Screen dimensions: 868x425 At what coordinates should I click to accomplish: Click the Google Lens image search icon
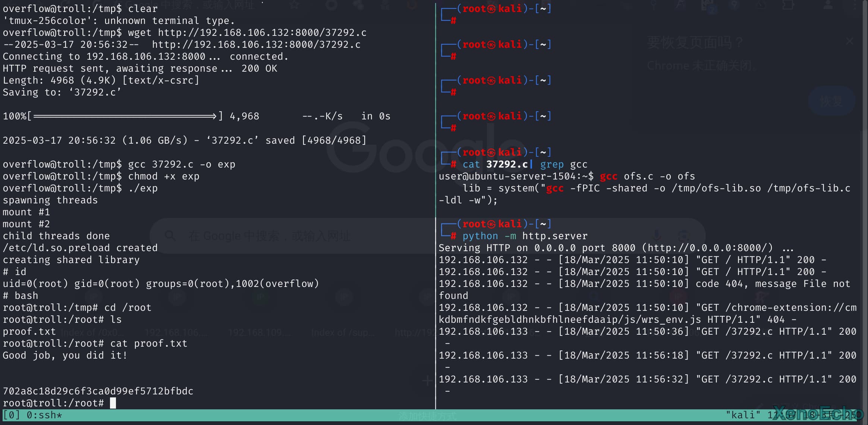pyautogui.click(x=683, y=236)
